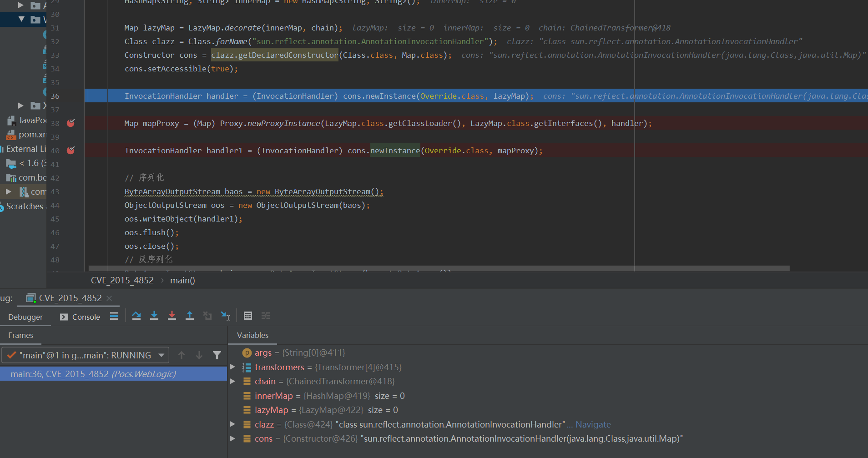This screenshot has height=458, width=868.
Task: Select the Frames panel tab
Action: [20, 335]
